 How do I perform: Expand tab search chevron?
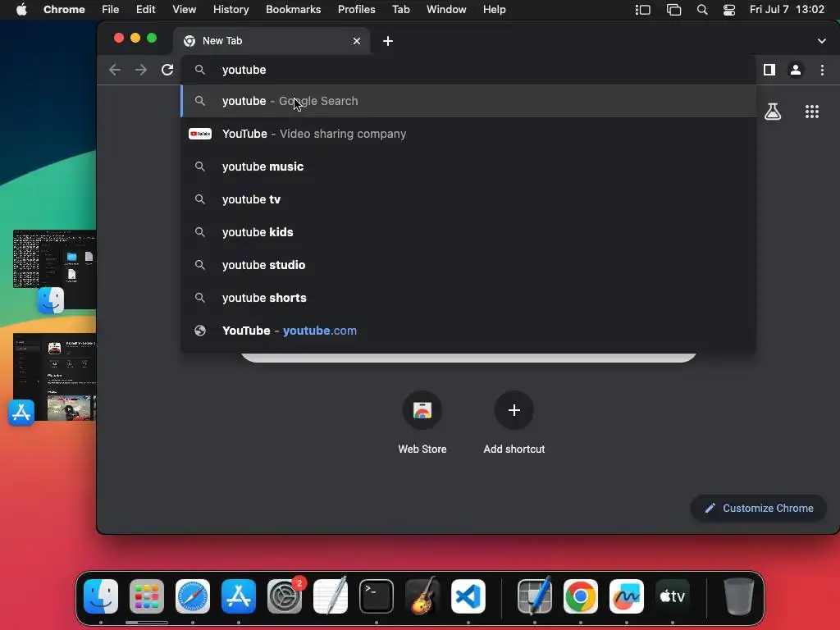(821, 41)
